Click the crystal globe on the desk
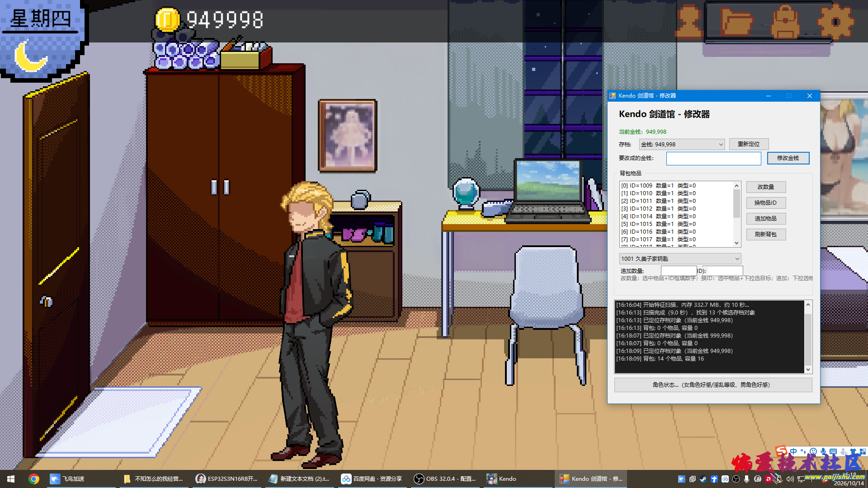 coord(466,193)
